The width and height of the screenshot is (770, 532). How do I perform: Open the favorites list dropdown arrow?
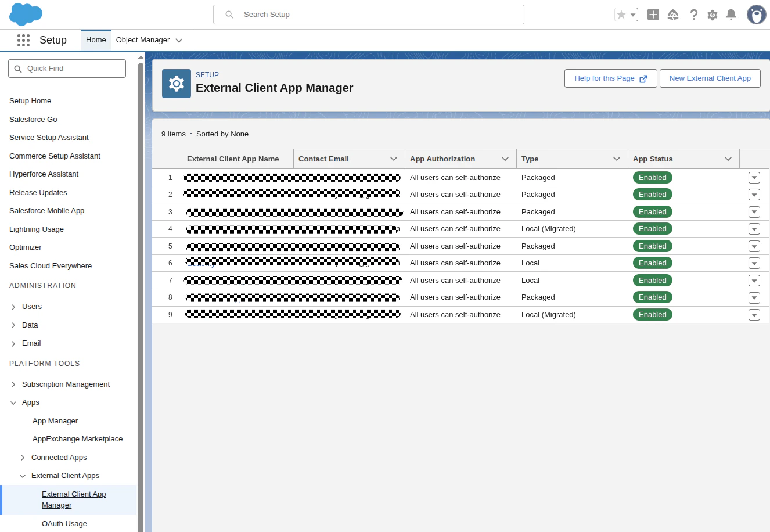click(633, 15)
